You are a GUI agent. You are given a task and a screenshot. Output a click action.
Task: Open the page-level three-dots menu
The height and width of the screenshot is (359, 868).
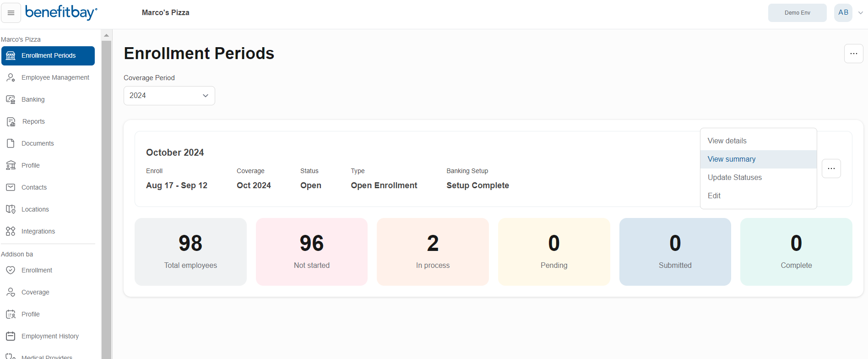pyautogui.click(x=853, y=54)
